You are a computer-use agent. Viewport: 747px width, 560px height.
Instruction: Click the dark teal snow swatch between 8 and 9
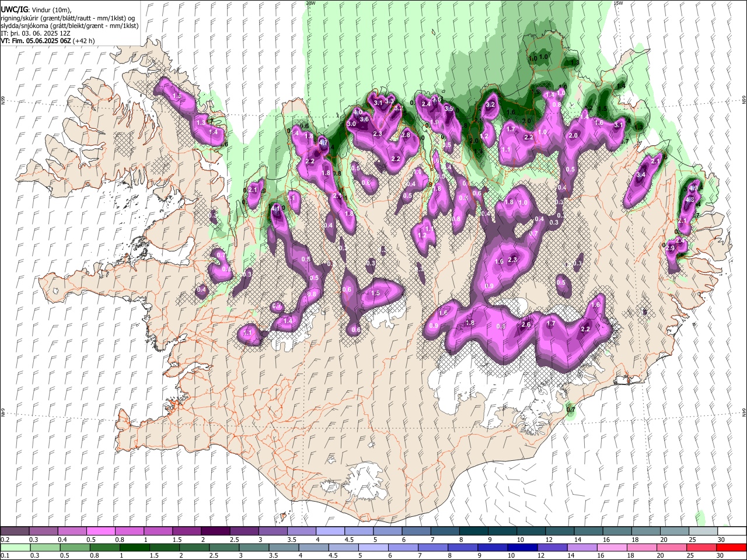point(473,531)
